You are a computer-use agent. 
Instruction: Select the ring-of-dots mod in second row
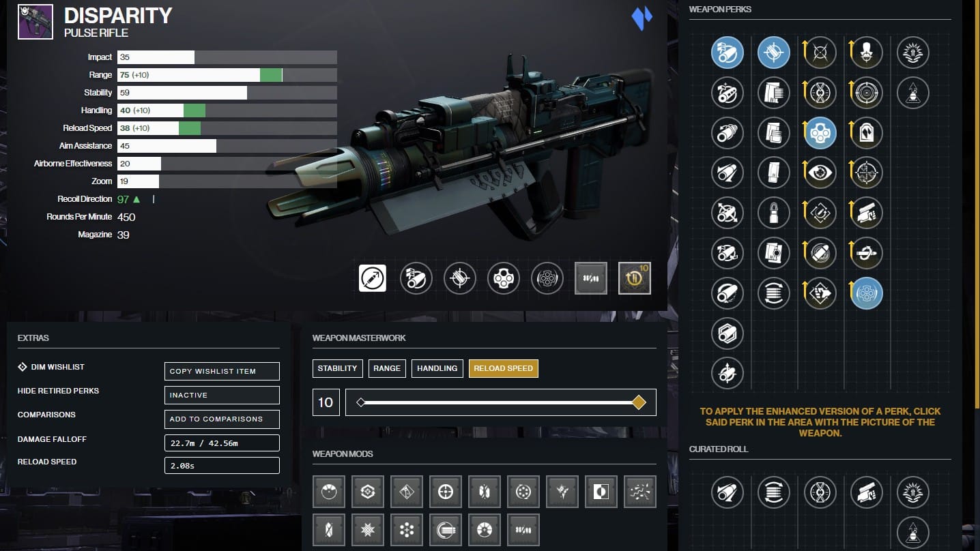click(407, 529)
